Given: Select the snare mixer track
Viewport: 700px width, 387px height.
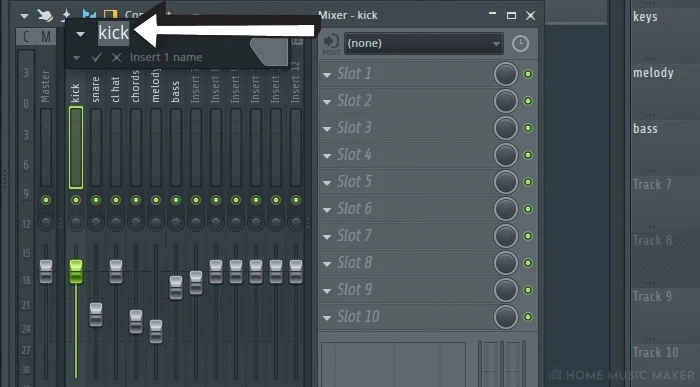Looking at the screenshot, I should (96, 89).
